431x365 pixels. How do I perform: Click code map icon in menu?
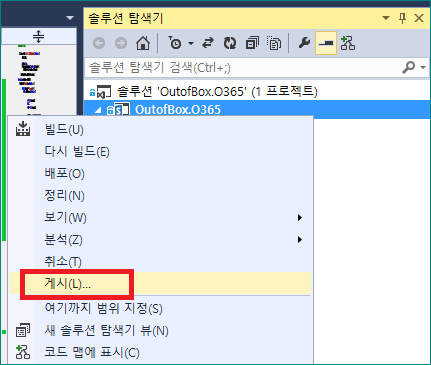click(x=23, y=352)
